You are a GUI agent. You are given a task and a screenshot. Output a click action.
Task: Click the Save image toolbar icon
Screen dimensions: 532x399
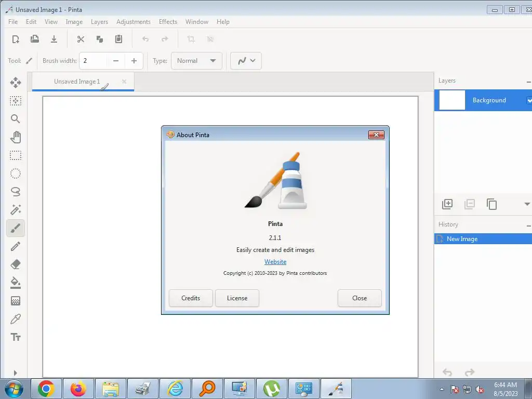54,39
